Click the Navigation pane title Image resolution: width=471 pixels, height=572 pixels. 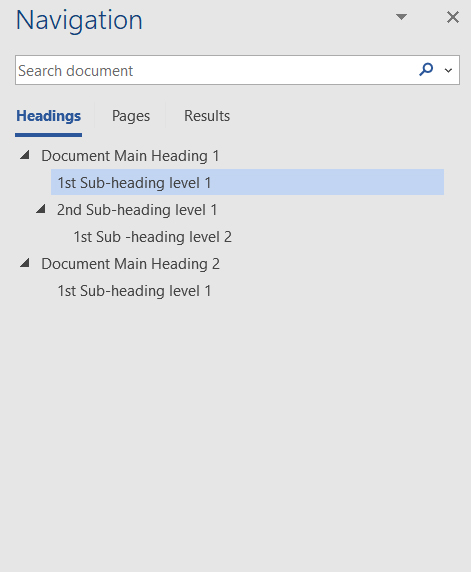click(x=79, y=20)
